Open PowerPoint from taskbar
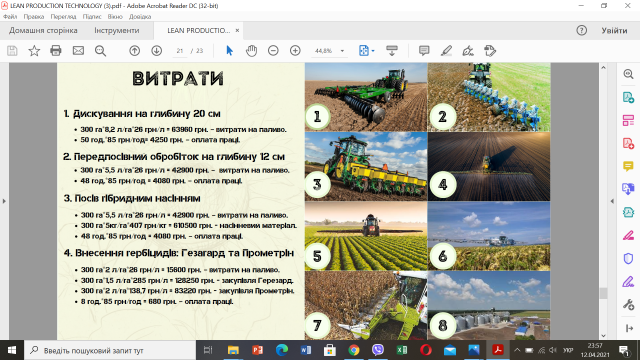The image size is (640, 360). [x=257, y=350]
